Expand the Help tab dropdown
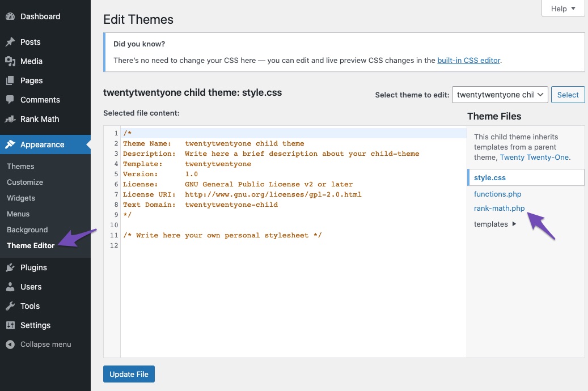Screen dimensions: 588x391 click(x=563, y=8)
